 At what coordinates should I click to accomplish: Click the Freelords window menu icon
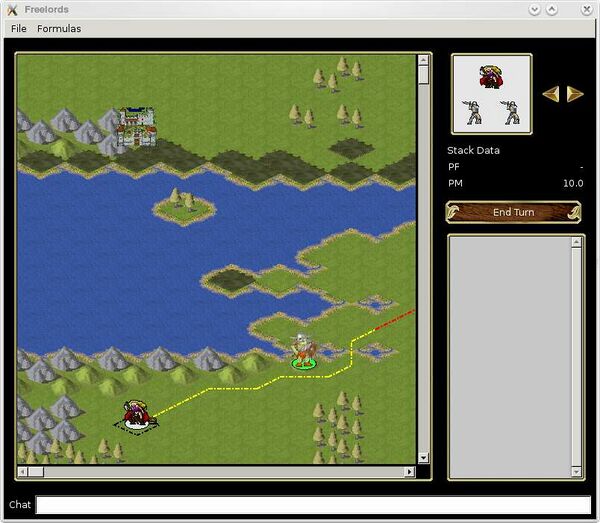pos(12,9)
